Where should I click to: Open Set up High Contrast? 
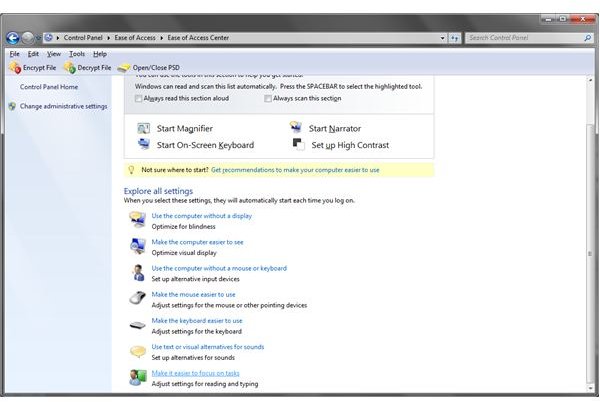pyautogui.click(x=350, y=145)
